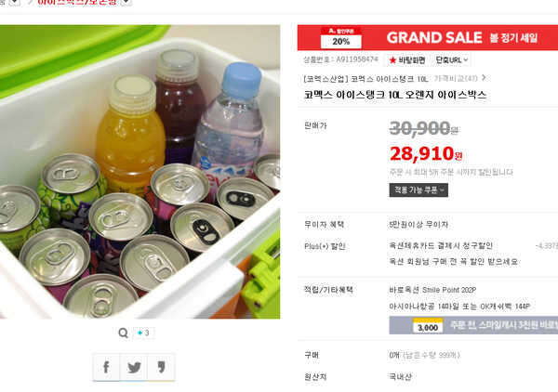Click the red breadcrumb category link
The image size is (558, 392).
pyautogui.click(x=77, y=2)
